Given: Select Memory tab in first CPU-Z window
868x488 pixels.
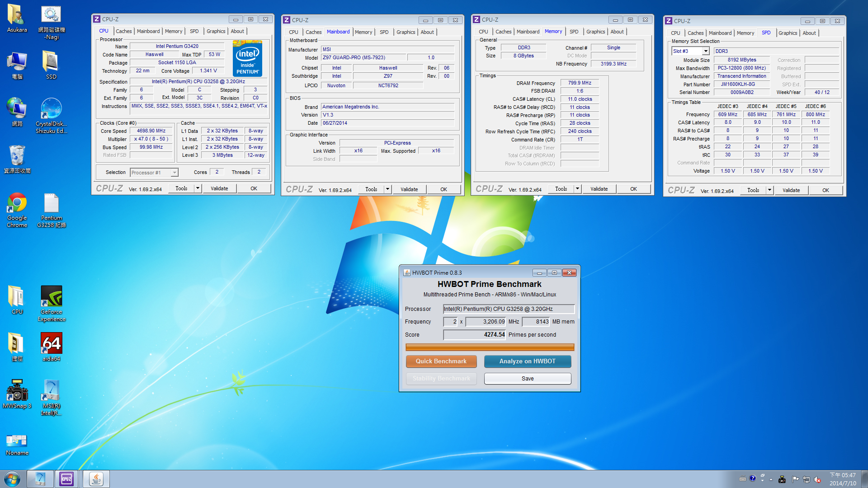Looking at the screenshot, I should (x=174, y=31).
